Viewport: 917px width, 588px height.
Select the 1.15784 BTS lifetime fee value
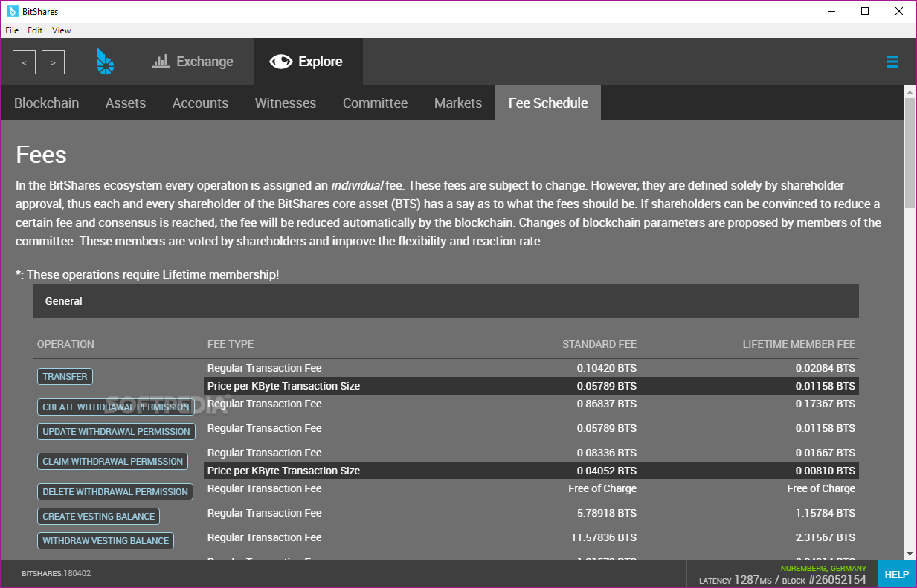[x=825, y=513]
